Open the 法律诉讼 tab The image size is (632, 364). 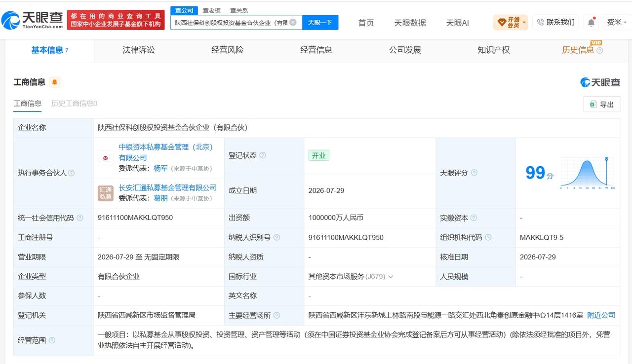[139, 50]
